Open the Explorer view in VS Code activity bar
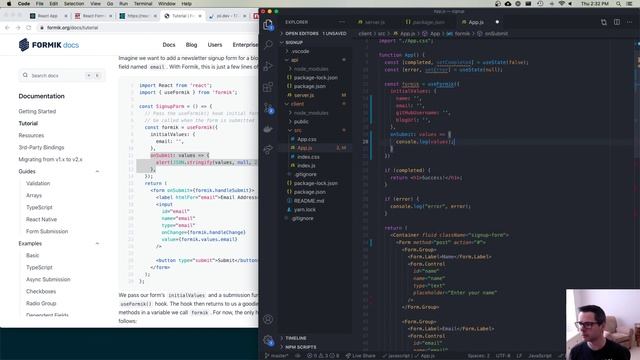The image size is (640, 360). [x=268, y=25]
